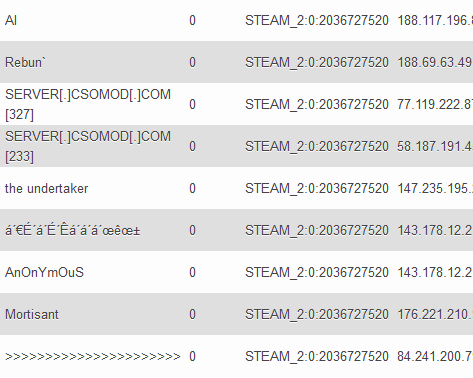Click the garbled accented-character player name
Image resolution: width=473 pixels, height=378 pixels.
coord(73,230)
